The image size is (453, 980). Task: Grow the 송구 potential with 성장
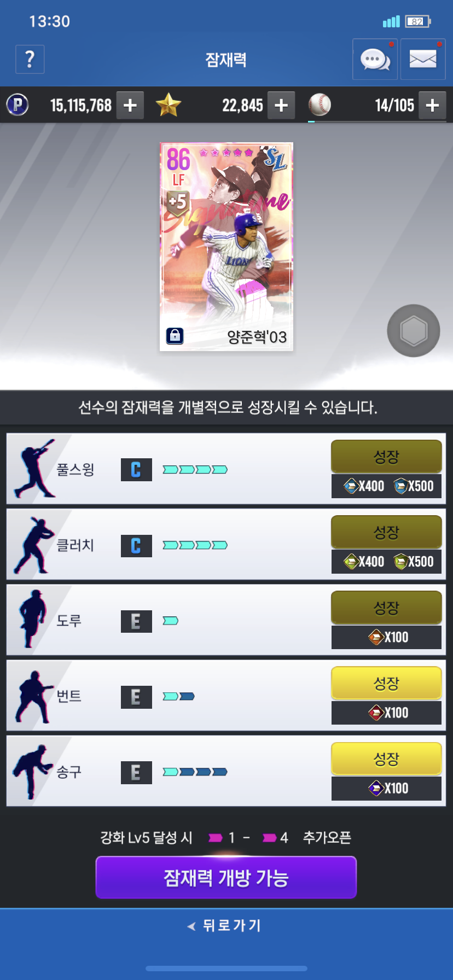click(x=386, y=759)
